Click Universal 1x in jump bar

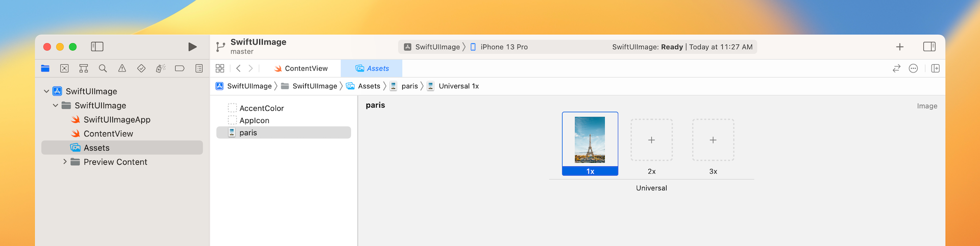pyautogui.click(x=453, y=86)
